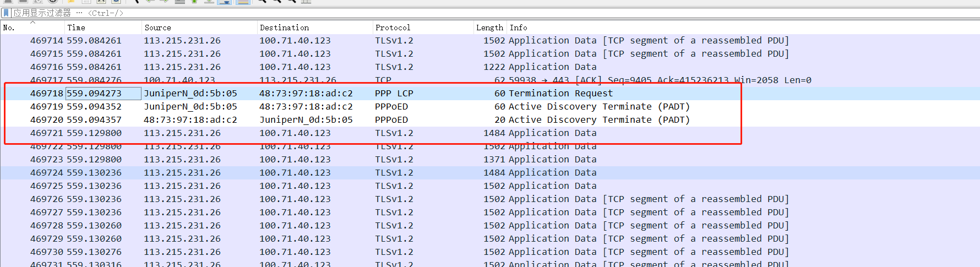Select packet 469728 reassembled PDU row
Viewport: 980px width, 267px height.
(330, 226)
